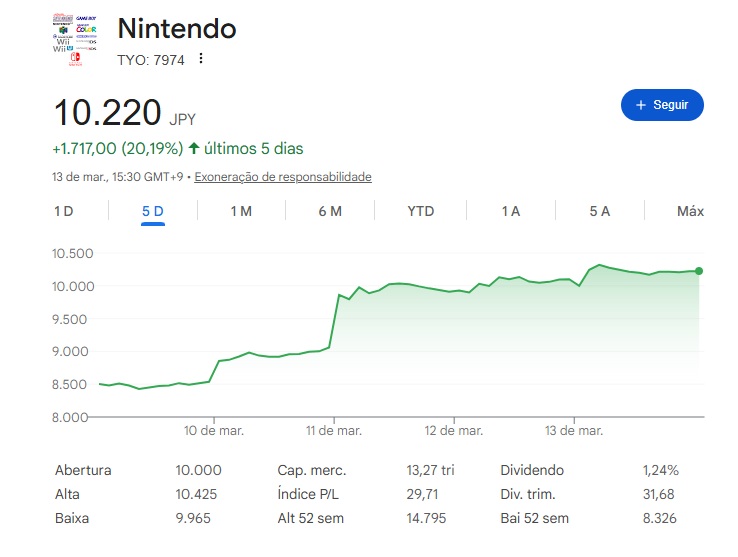Show the 6 M chart range

pyautogui.click(x=330, y=211)
